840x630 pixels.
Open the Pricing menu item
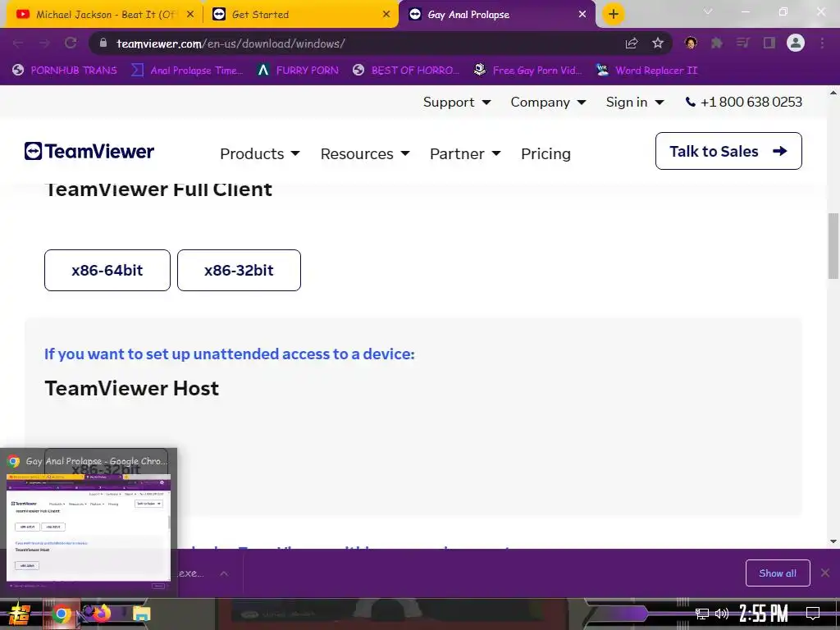pyautogui.click(x=546, y=153)
